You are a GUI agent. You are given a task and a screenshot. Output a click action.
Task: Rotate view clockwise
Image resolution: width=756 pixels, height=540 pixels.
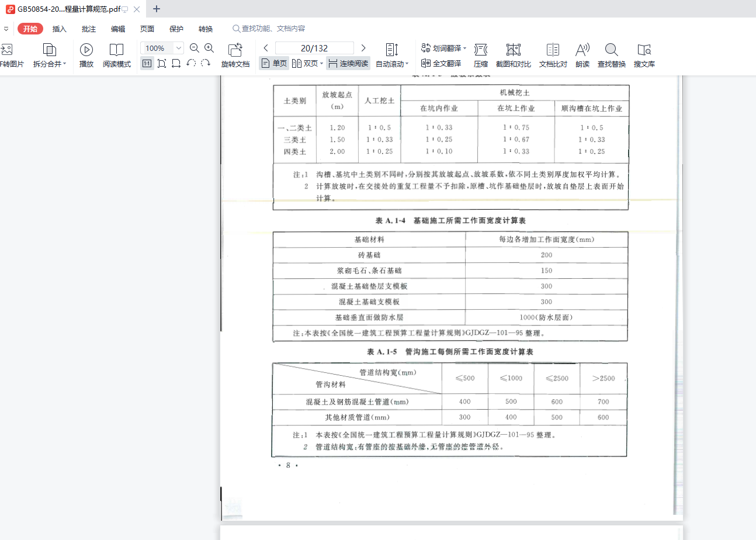[x=206, y=63]
